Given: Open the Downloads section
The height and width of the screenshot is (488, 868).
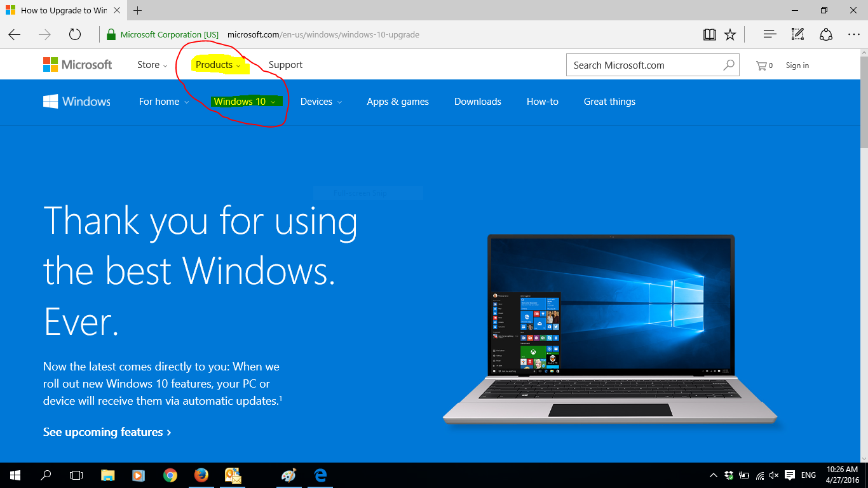Looking at the screenshot, I should pos(478,102).
